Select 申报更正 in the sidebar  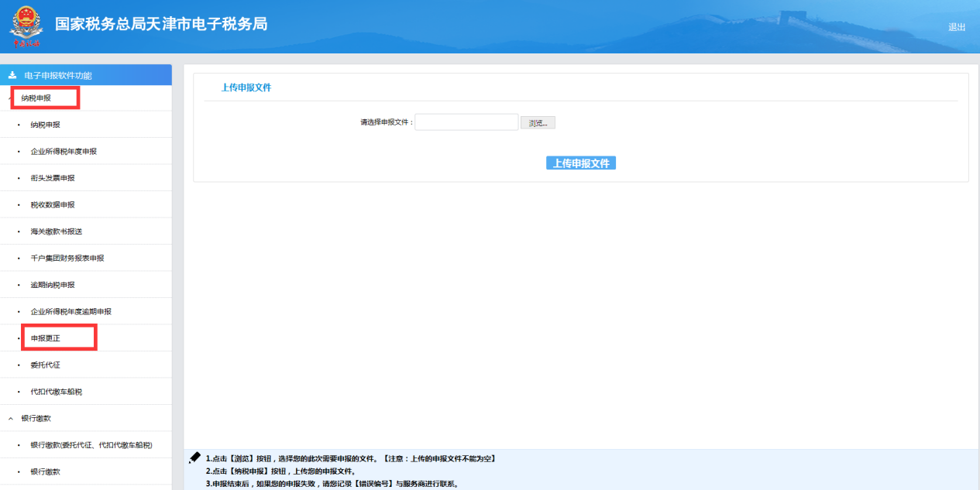(45, 338)
